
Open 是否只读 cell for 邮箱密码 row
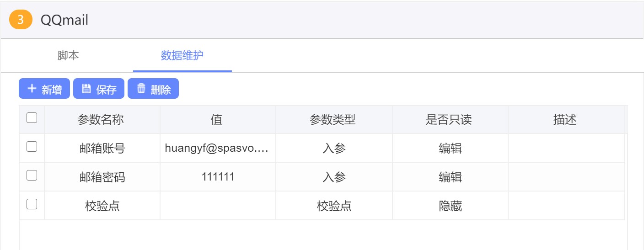pos(450,177)
